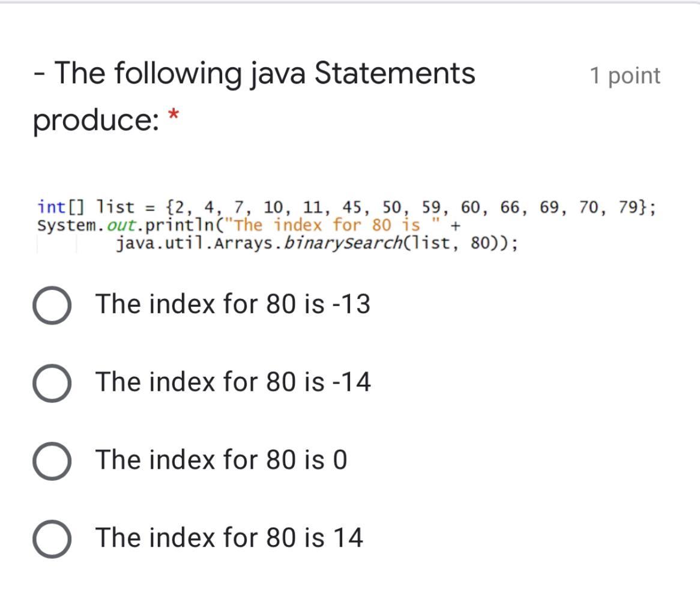Choose the radio circle for -14
Viewport: 700px width, 608px height.
click(53, 382)
